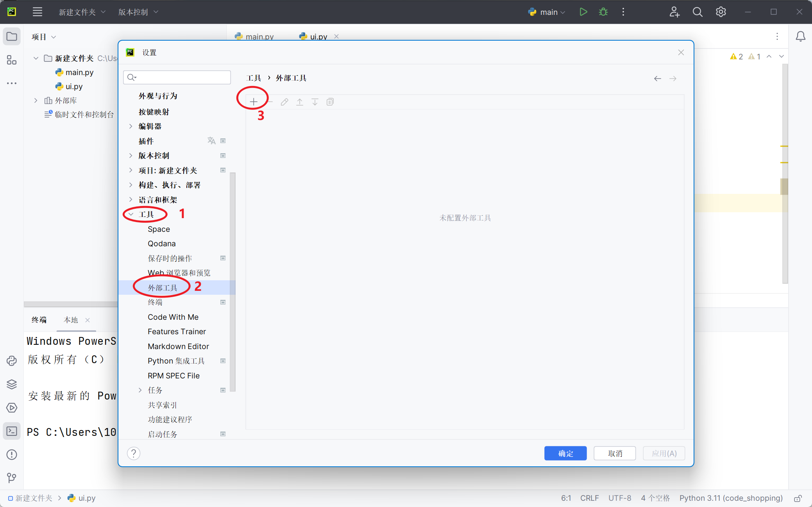Open the notifications bell
This screenshot has width=812, height=507.
[800, 36]
